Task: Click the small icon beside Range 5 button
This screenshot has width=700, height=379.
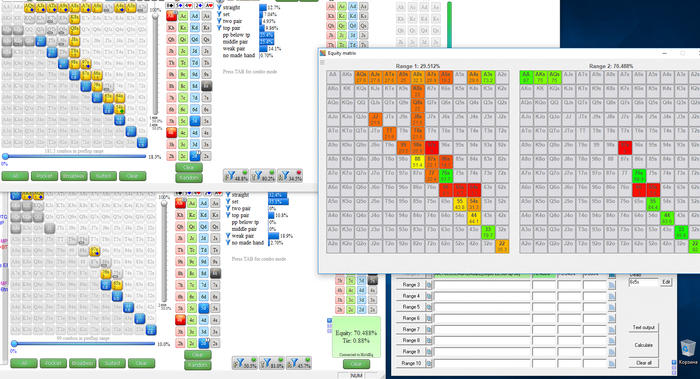Action: click(429, 307)
